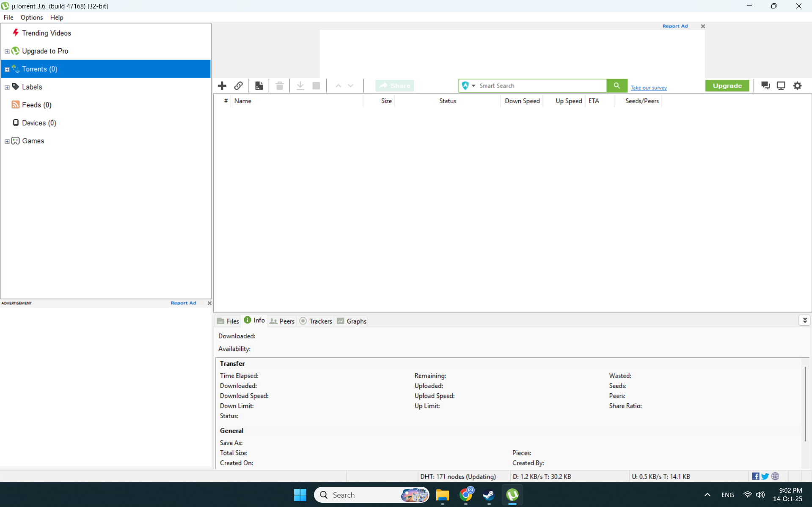Expand the Upgrade to Pro tree node
The width and height of the screenshot is (812, 507).
click(x=7, y=51)
